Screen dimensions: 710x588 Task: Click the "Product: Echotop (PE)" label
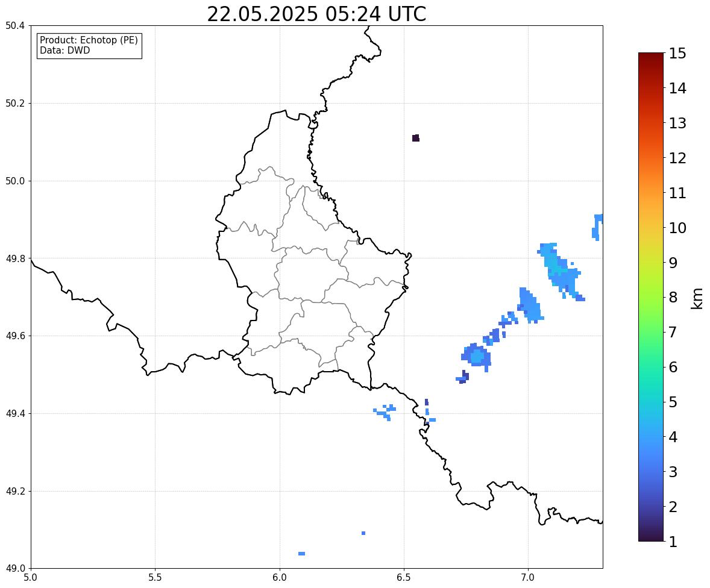(x=89, y=40)
